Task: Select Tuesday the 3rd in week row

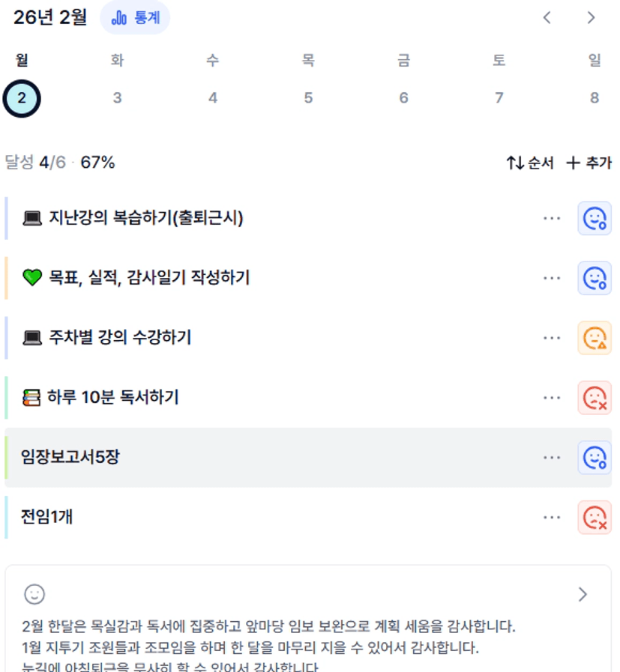Action: click(x=117, y=98)
